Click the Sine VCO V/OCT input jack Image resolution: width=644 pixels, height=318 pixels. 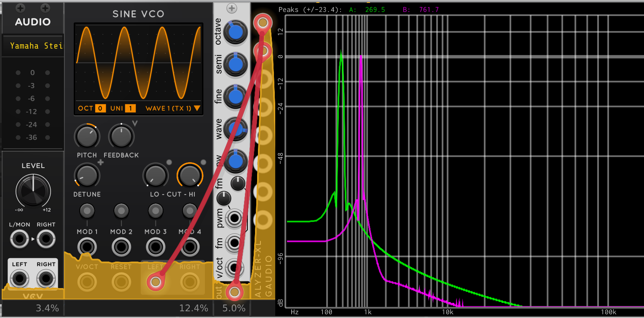coord(87,281)
